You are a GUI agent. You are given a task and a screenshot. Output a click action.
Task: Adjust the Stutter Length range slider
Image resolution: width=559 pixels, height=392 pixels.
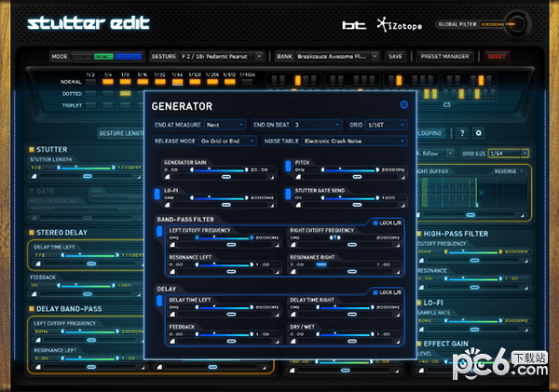click(86, 168)
